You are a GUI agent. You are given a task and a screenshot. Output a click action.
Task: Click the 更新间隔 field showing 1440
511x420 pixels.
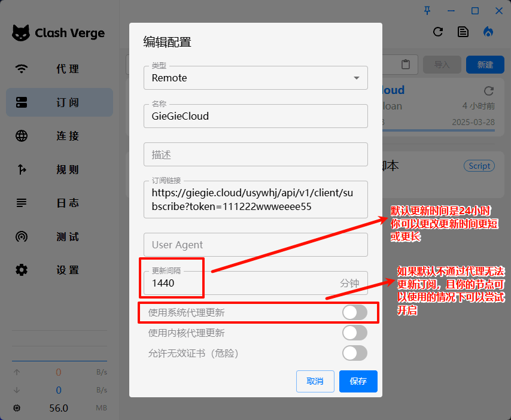pos(255,283)
